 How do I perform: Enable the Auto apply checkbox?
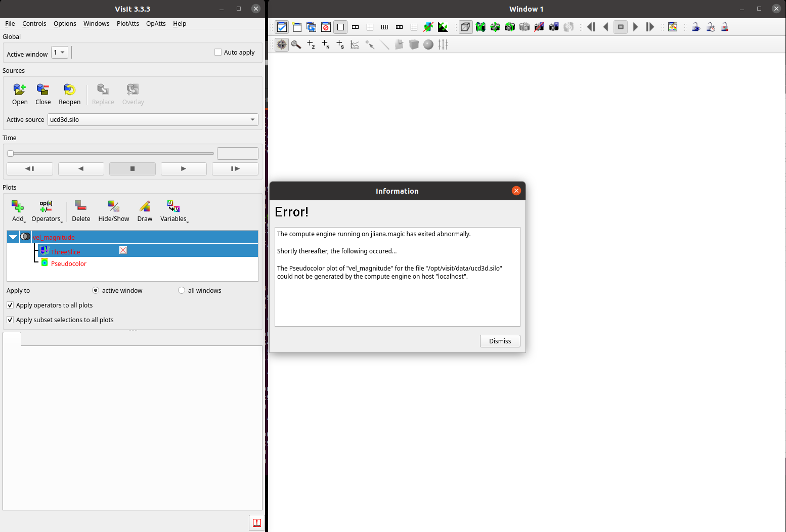(218, 52)
